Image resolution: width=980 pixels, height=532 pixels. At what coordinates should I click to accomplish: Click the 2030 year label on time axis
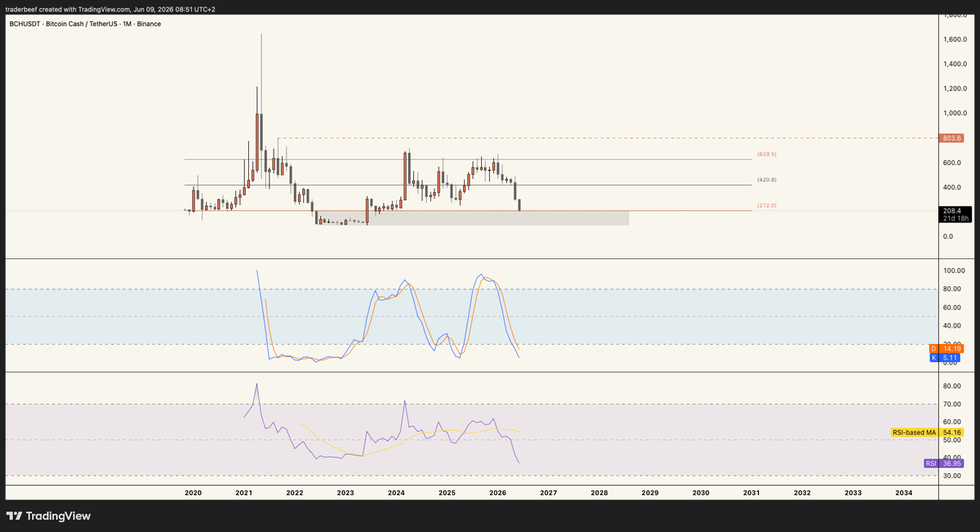(x=701, y=493)
